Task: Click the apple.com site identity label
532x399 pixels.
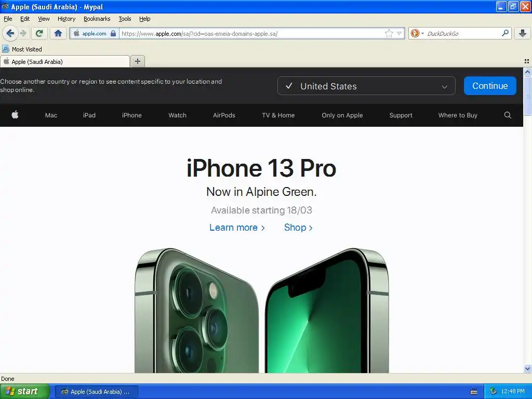Action: pyautogui.click(x=94, y=33)
